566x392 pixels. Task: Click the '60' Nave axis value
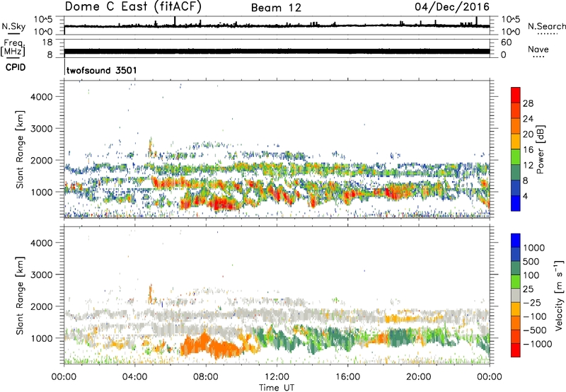(x=507, y=42)
